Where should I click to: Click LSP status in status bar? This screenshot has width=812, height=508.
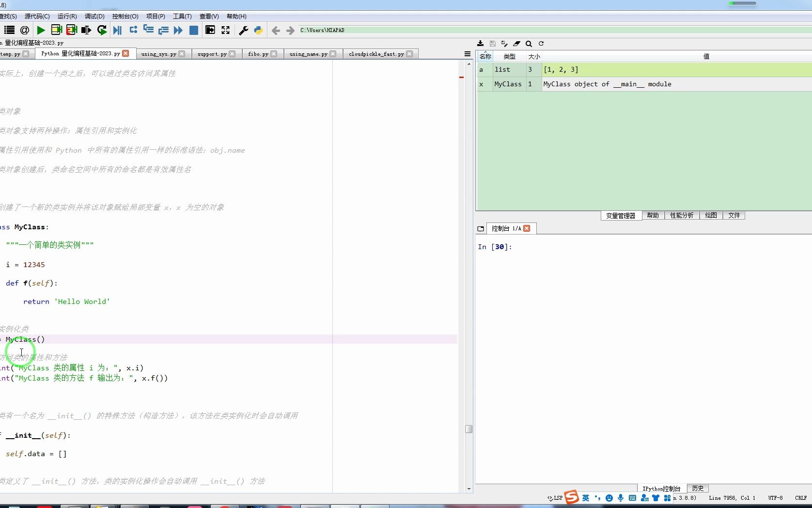click(555, 498)
